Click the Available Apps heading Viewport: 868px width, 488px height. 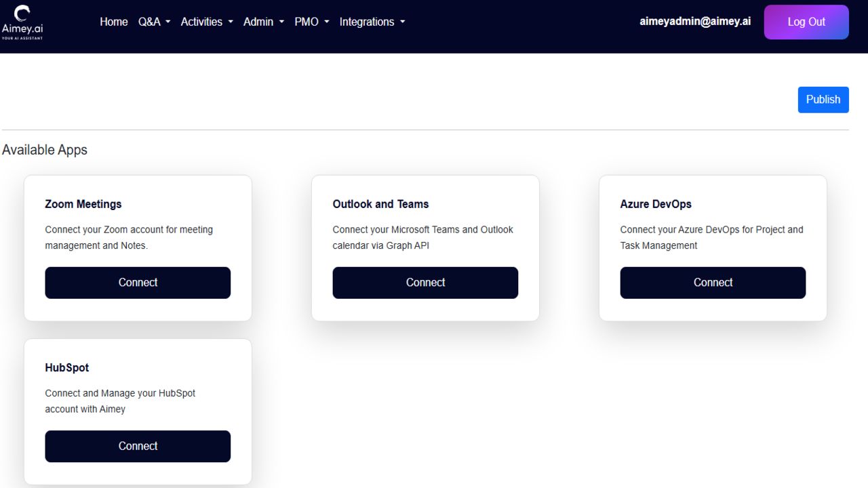tap(45, 150)
